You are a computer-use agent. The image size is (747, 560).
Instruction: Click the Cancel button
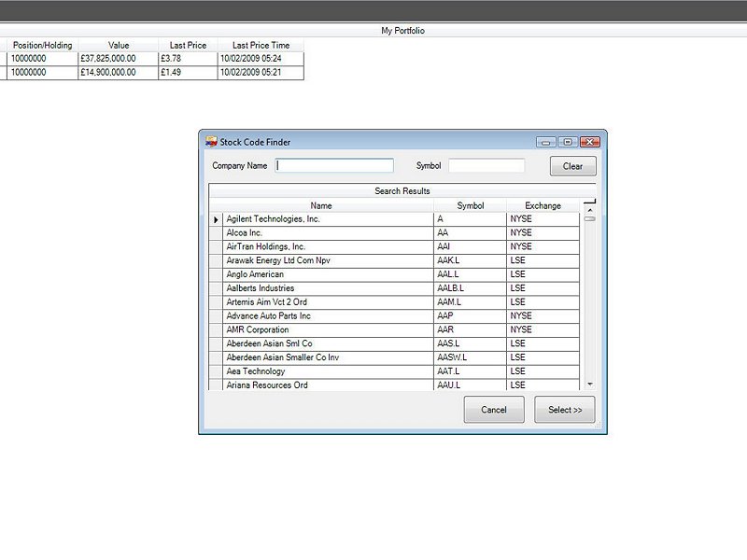pyautogui.click(x=494, y=410)
